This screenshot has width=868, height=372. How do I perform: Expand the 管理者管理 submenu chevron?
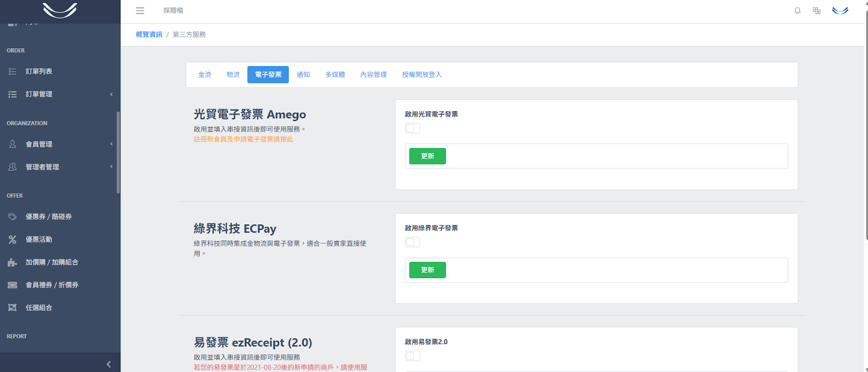pos(111,167)
